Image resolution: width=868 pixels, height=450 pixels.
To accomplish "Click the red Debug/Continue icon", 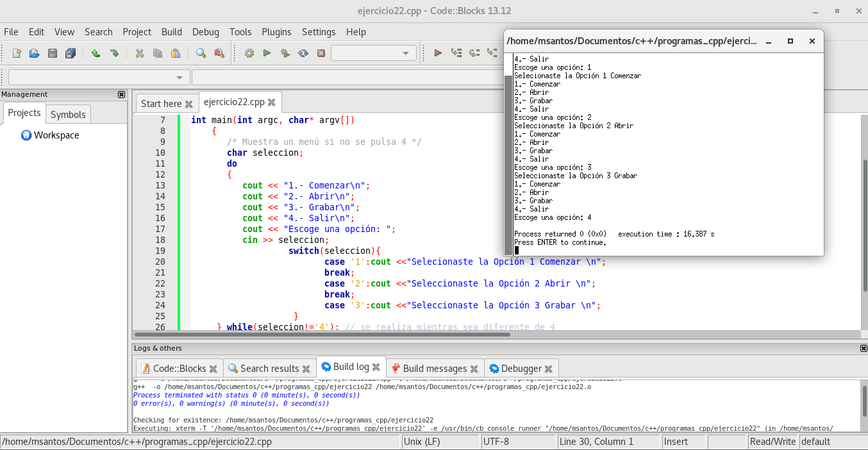I will [x=438, y=53].
